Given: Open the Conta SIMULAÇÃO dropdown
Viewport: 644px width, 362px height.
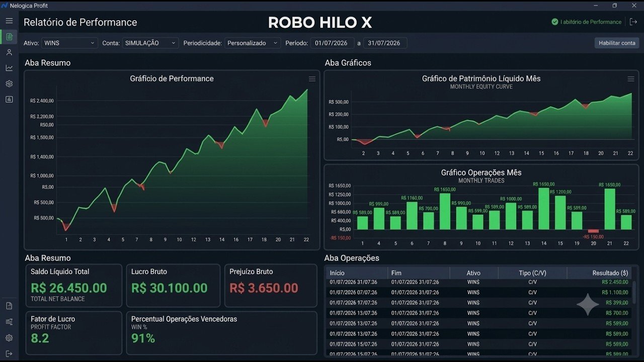Looking at the screenshot, I should click(150, 43).
